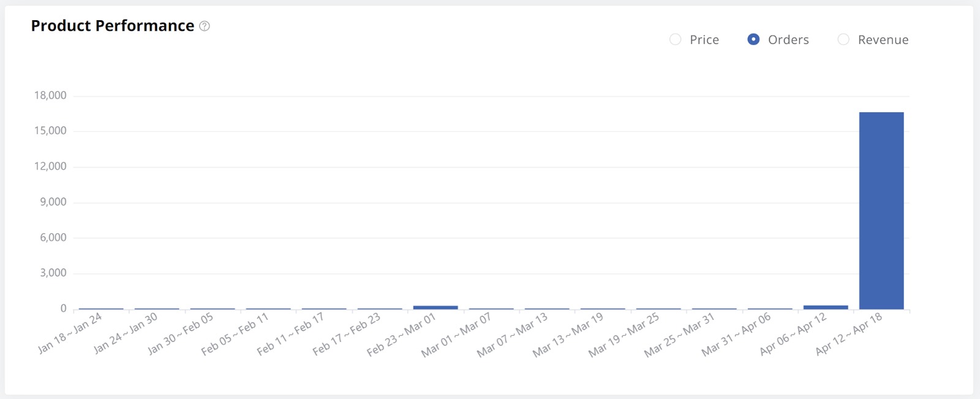Click the Price label text

point(704,40)
